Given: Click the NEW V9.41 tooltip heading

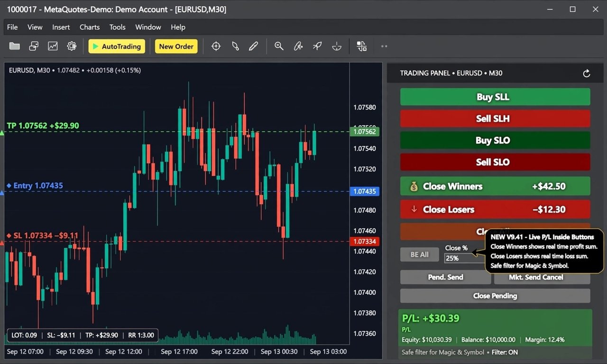Looking at the screenshot, I should pos(542,237).
